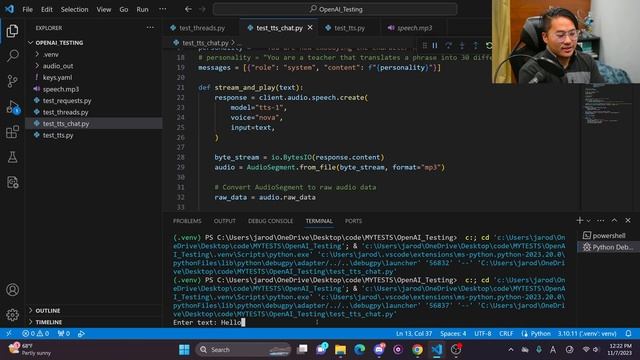
Task: Switch to Debug Console tab
Action: (x=270, y=221)
